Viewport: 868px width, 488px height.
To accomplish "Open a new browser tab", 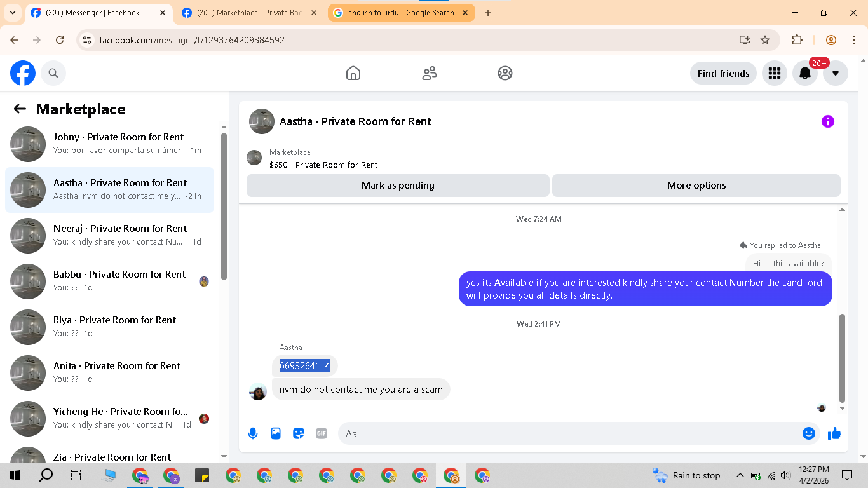I will click(x=488, y=13).
